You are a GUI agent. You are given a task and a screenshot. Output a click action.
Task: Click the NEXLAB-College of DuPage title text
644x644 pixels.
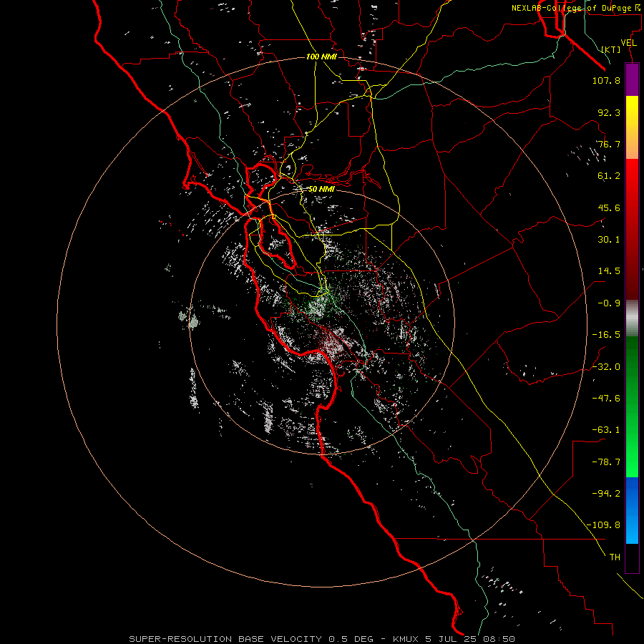[x=576, y=8]
